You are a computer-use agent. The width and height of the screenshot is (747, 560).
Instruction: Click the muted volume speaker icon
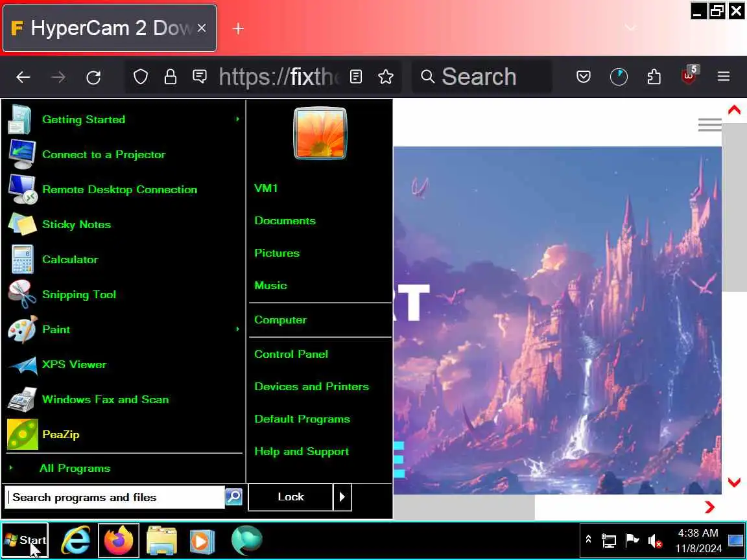tap(655, 541)
